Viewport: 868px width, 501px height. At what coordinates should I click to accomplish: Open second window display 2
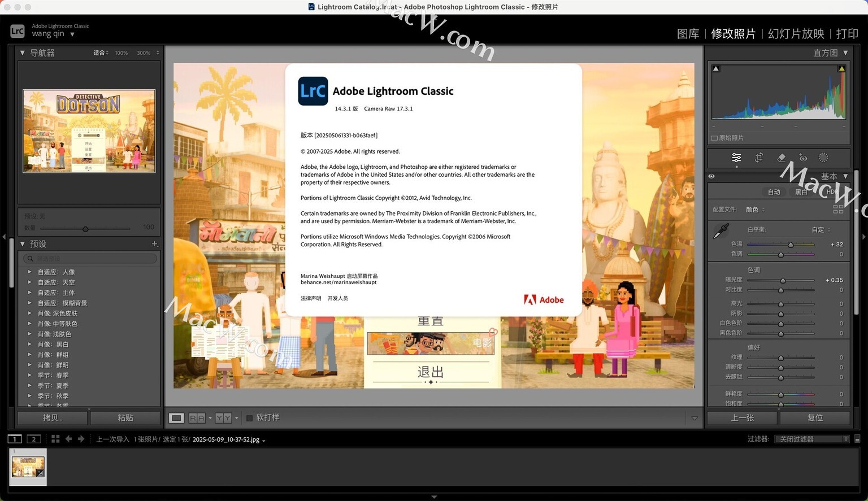coord(34,439)
